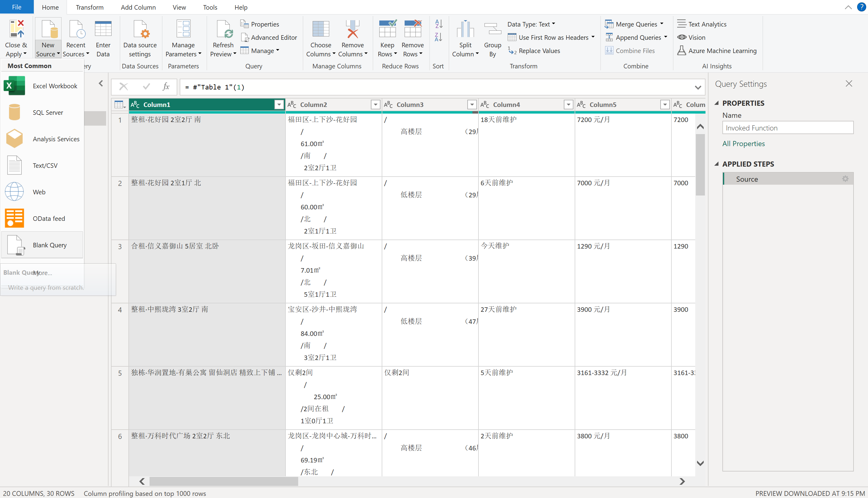Open the Merge Queries dropdown arrow
868x498 pixels.
coord(661,24)
